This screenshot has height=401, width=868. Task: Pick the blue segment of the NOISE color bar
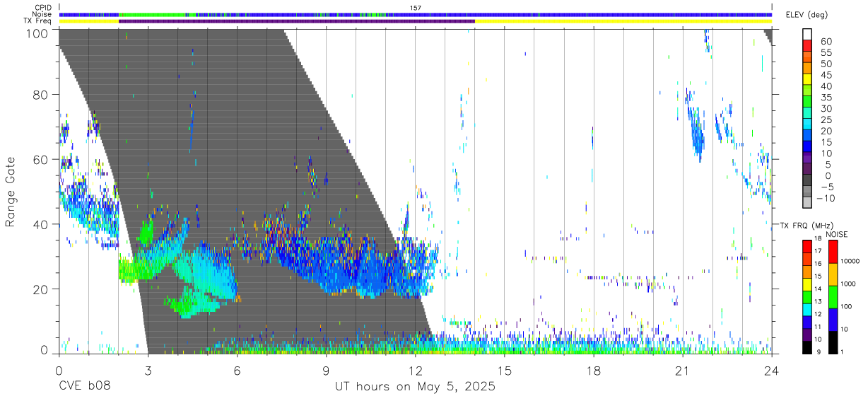[x=834, y=318]
